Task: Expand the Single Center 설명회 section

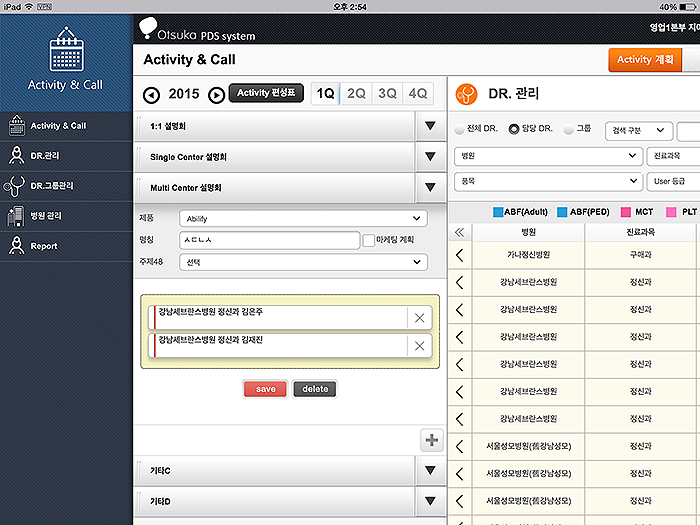Action: [x=430, y=157]
